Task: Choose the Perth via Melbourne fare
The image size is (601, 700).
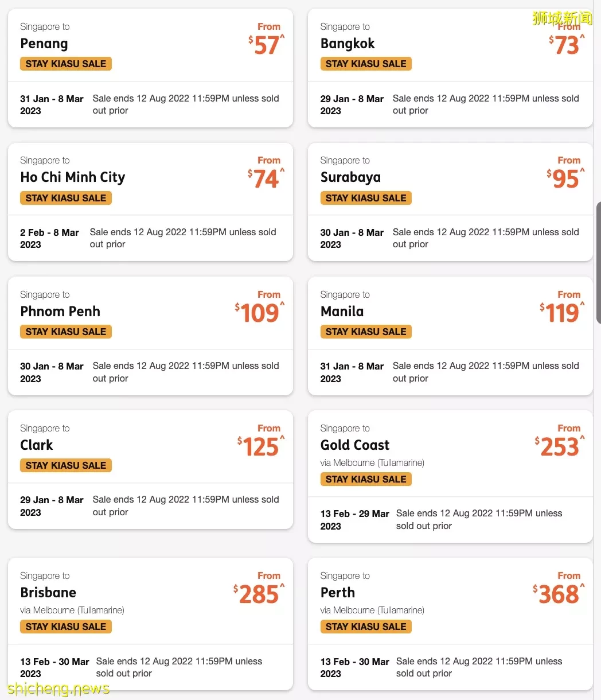Action: pos(450,624)
